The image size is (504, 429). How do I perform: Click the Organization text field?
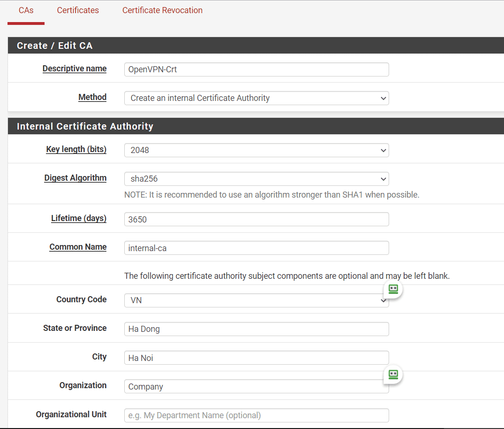click(256, 387)
